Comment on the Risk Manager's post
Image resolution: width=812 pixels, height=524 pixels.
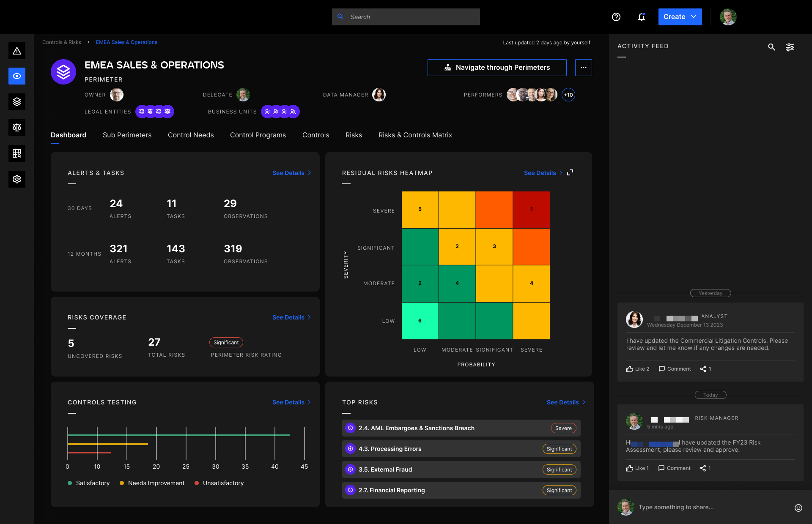coord(674,468)
